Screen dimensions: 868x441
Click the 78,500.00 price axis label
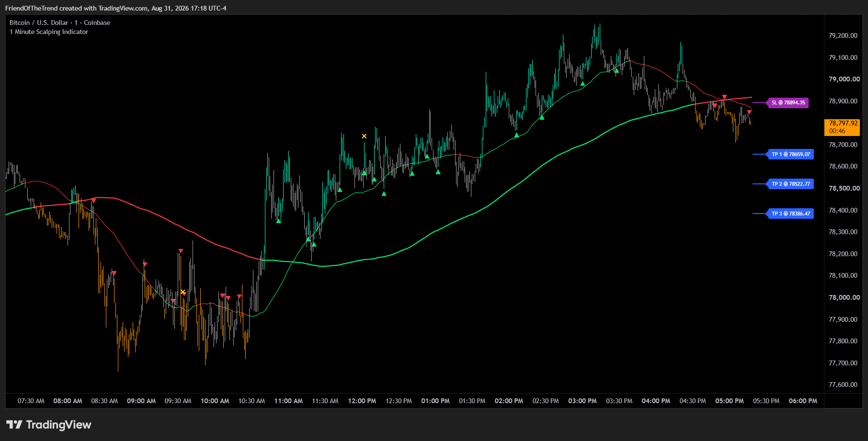click(x=844, y=188)
